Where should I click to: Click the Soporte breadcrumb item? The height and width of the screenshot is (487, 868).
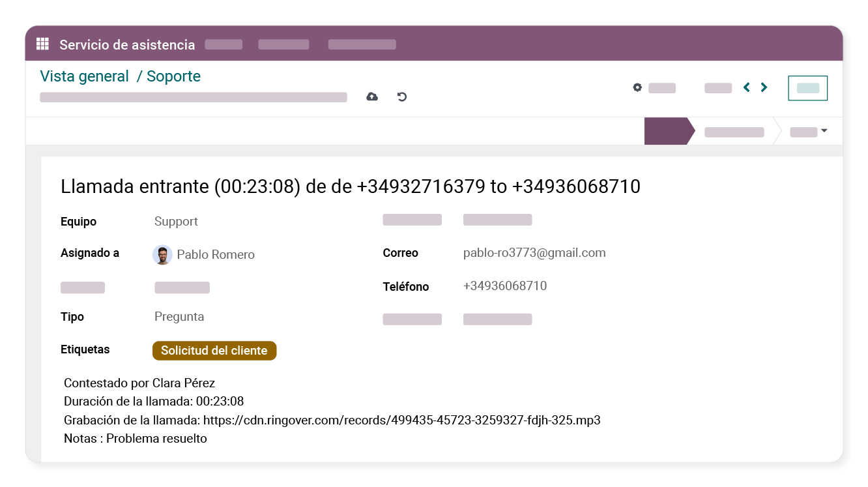click(173, 76)
